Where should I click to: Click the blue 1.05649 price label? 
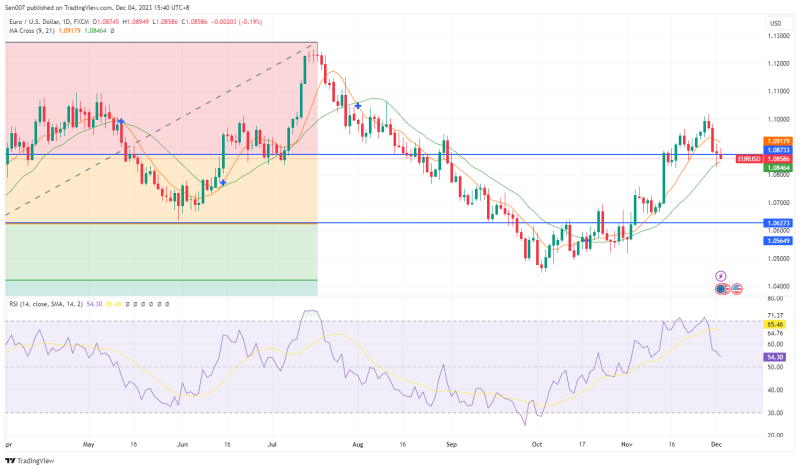coord(778,241)
